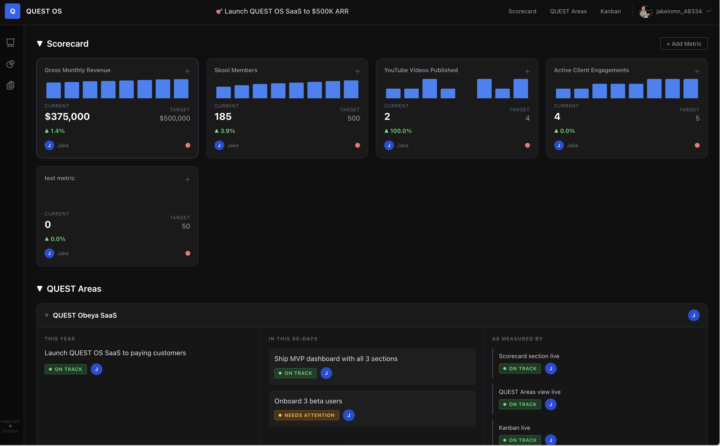This screenshot has width=720, height=446.
Task: Click the plus icon on test metric card
Action: pyautogui.click(x=187, y=179)
